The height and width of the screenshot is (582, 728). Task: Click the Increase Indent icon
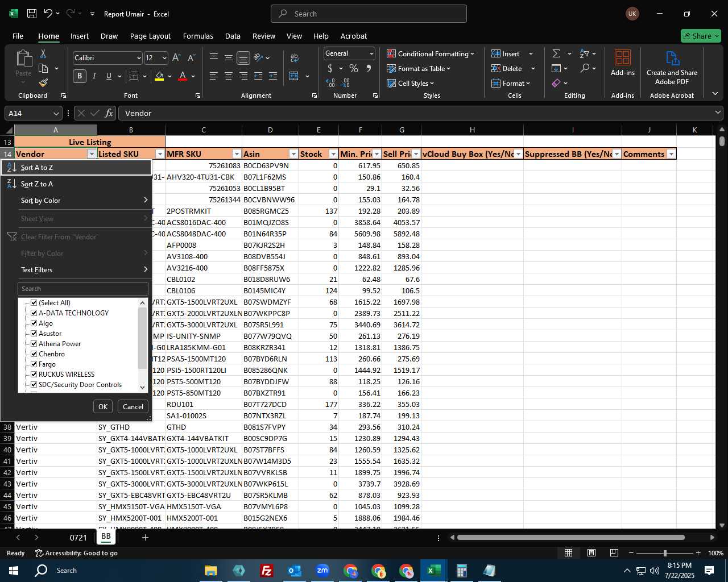(x=273, y=76)
